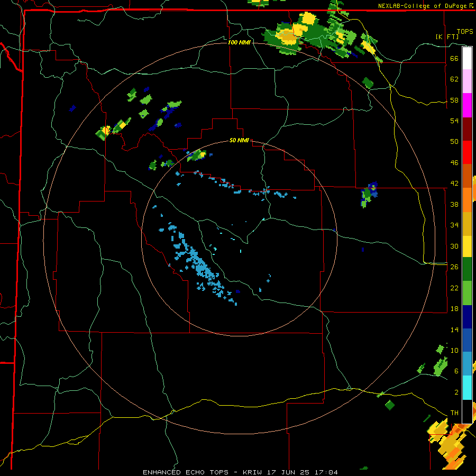
Task: Click the NEXLAB-College of DuPage label
Action: click(422, 6)
